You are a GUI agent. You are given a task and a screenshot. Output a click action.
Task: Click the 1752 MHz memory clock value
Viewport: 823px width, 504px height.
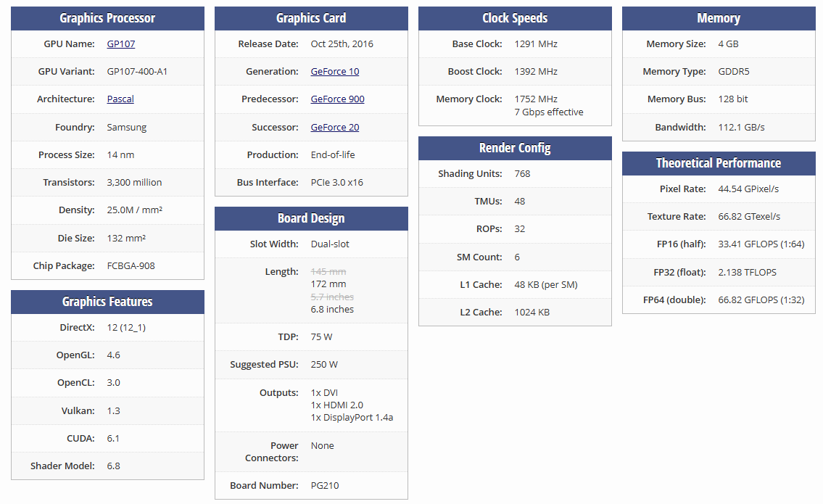(536, 99)
